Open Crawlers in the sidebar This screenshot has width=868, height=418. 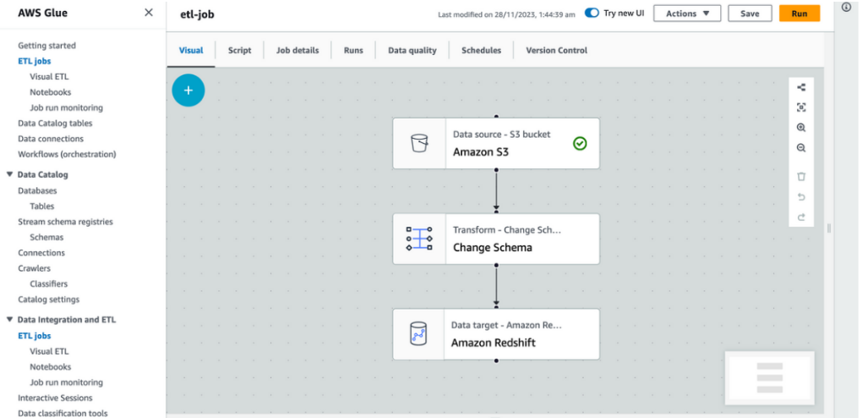point(34,268)
